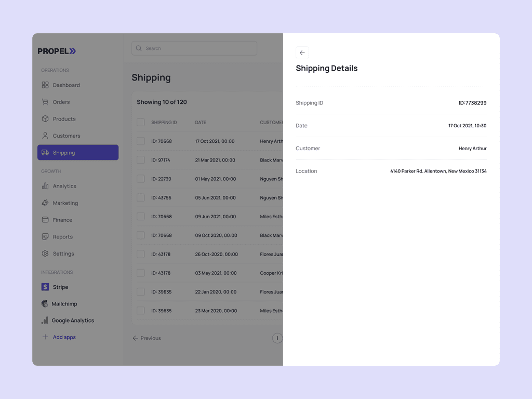This screenshot has height=399, width=532.
Task: Check the row dated 03 May 2021
Action: tap(141, 273)
